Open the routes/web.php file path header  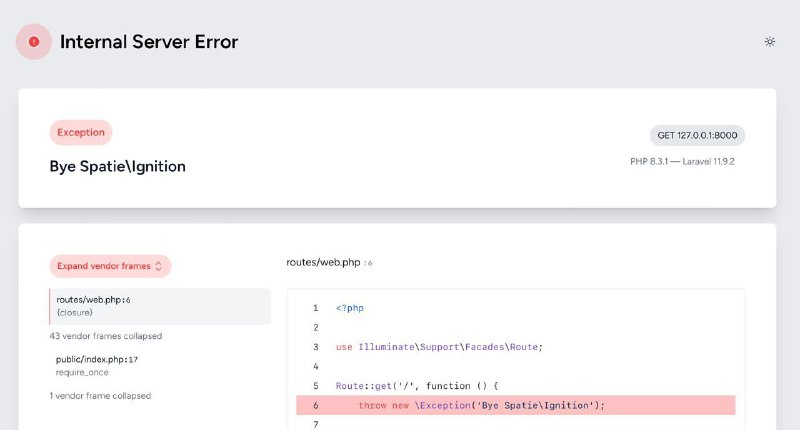pyautogui.click(x=329, y=262)
